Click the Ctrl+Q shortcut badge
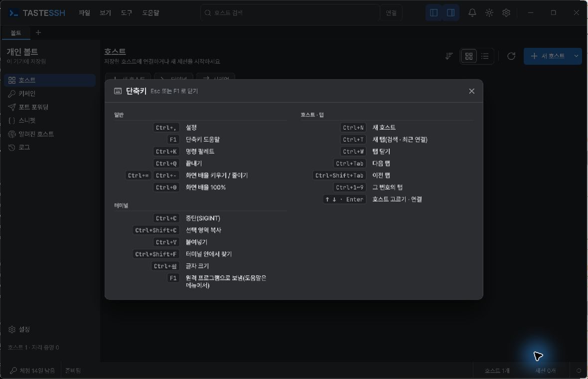The image size is (588, 379). tap(166, 164)
